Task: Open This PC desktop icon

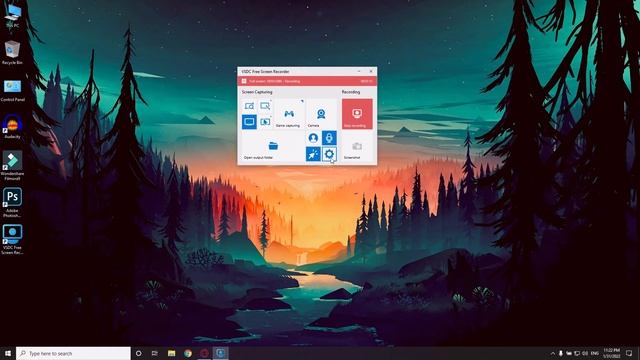Action: (x=13, y=16)
